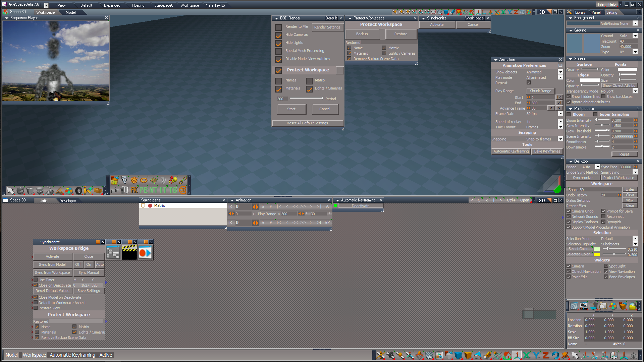644x362 pixels.
Task: Toggle the Camera Undo checkbox
Action: pos(569,211)
